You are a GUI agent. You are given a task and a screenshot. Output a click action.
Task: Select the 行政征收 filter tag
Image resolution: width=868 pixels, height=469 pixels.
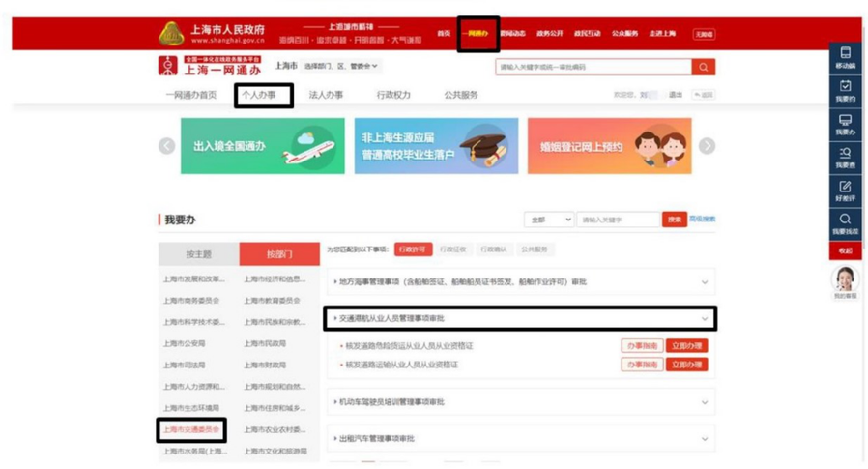pyautogui.click(x=452, y=249)
